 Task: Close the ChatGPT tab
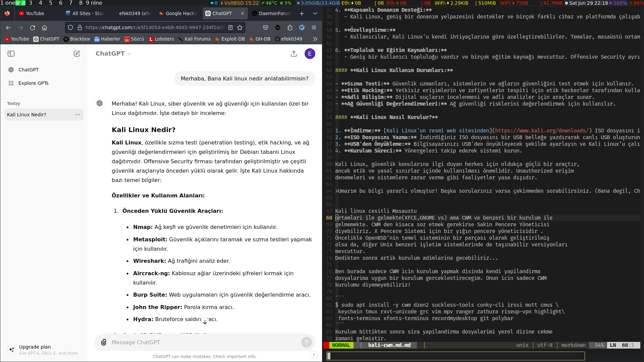243,13
